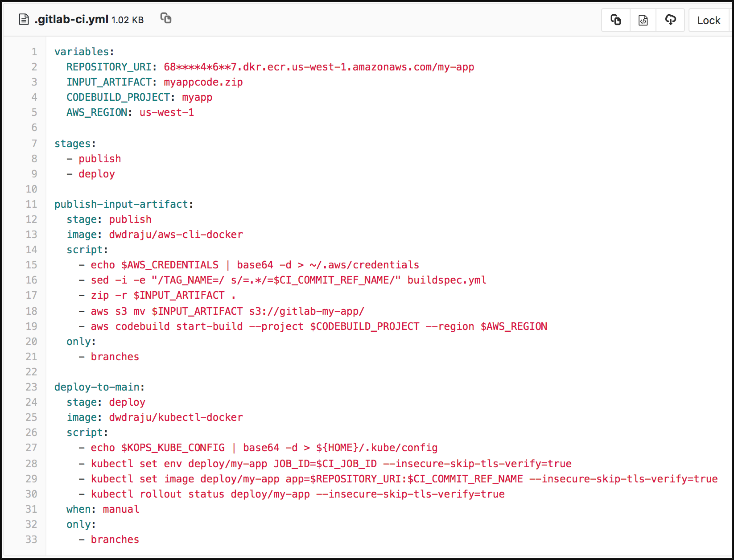Click the 1.02 KB file size text
The image size is (734, 560).
(128, 20)
